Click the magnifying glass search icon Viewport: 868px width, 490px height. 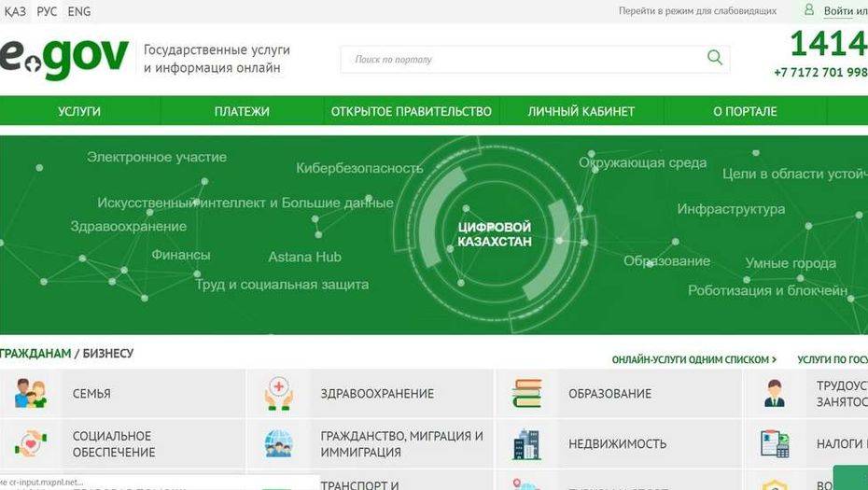(714, 59)
